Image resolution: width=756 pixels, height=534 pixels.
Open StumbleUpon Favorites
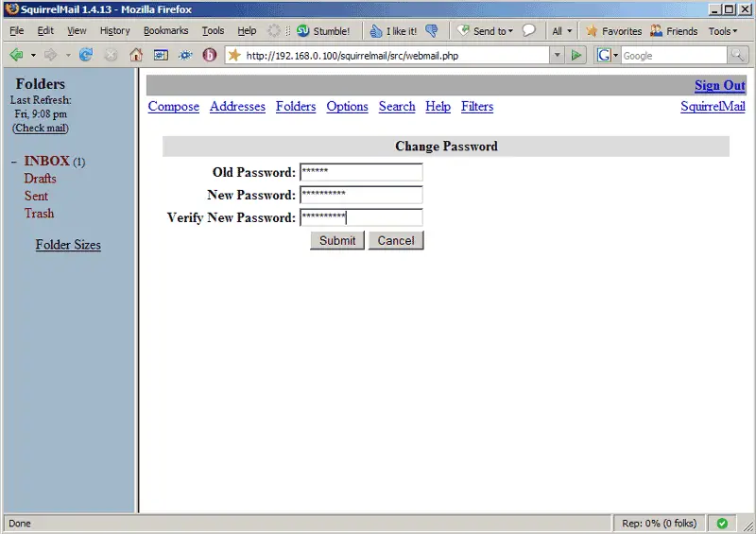point(613,31)
